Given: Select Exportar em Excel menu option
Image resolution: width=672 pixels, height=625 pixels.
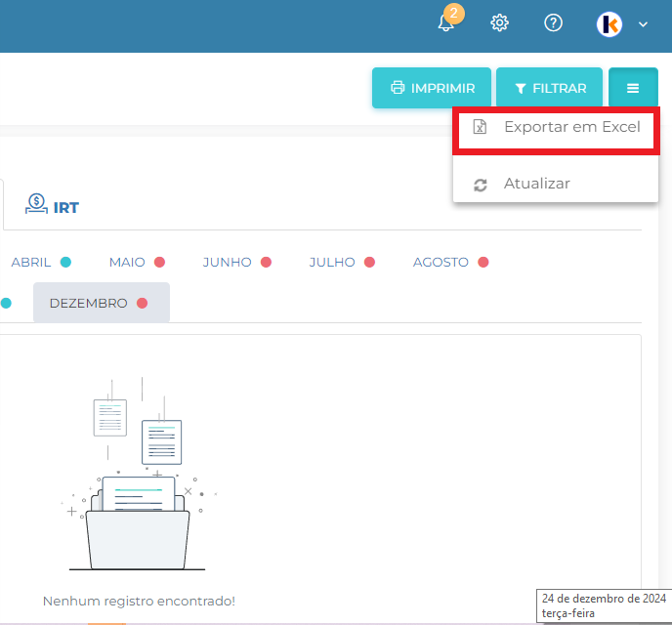Looking at the screenshot, I should 556,130.
